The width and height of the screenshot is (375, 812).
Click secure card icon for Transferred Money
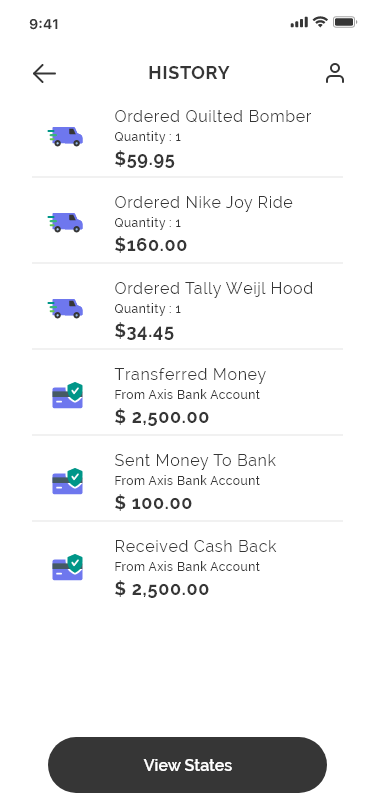click(67, 395)
